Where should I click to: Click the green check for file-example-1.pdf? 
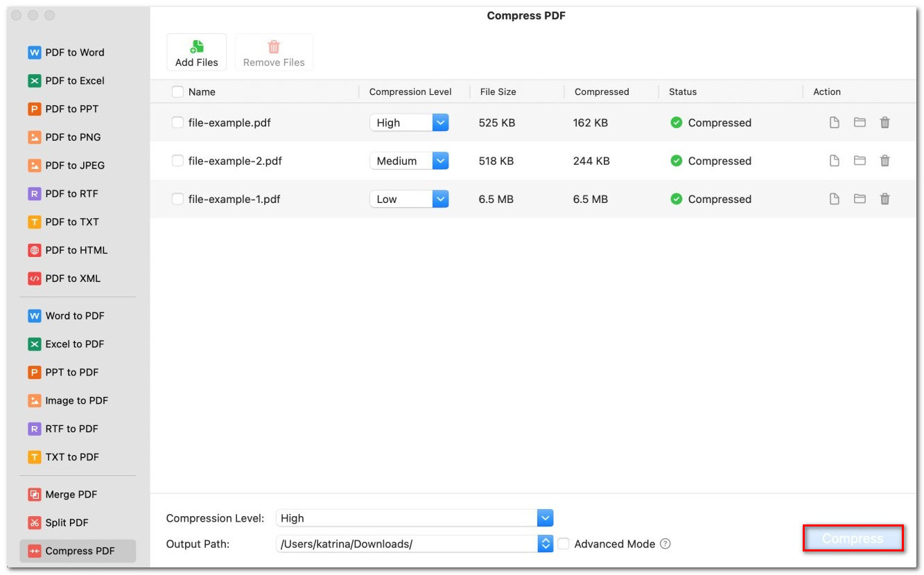click(x=677, y=199)
